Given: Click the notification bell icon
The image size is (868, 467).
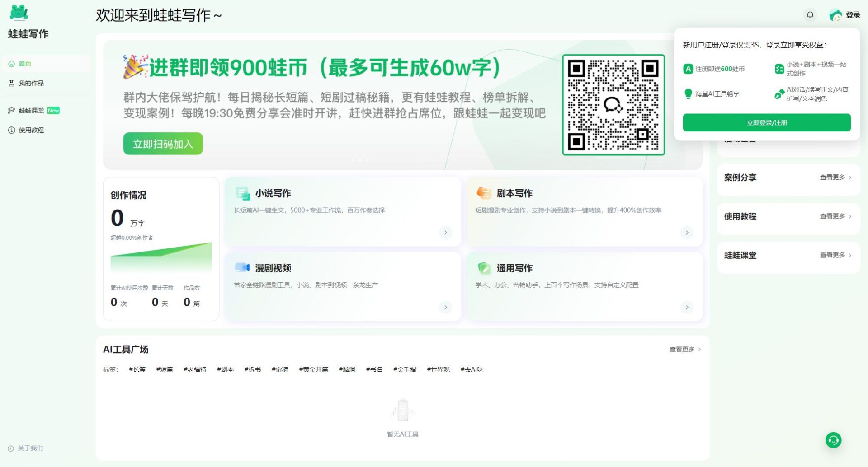Looking at the screenshot, I should (x=810, y=15).
